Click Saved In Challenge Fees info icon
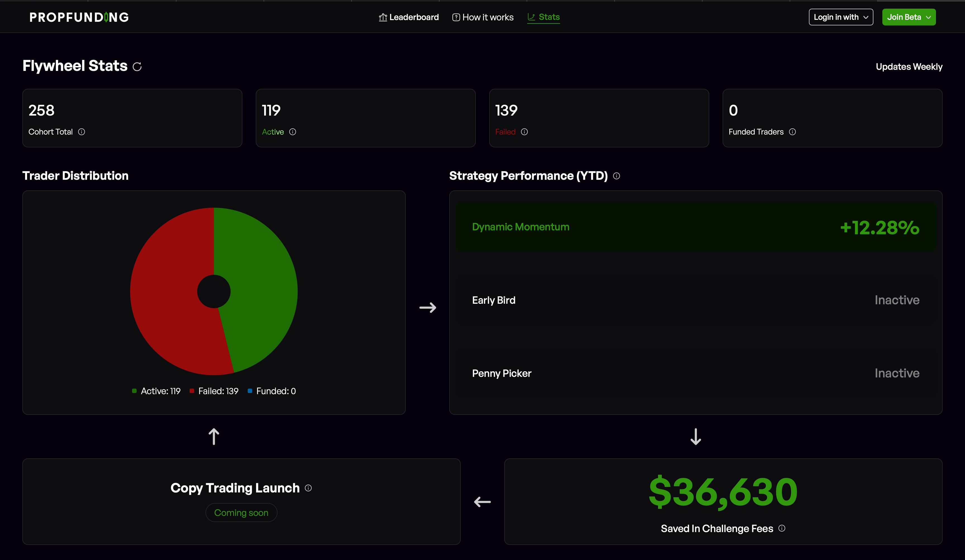The height and width of the screenshot is (560, 965). 782,528
